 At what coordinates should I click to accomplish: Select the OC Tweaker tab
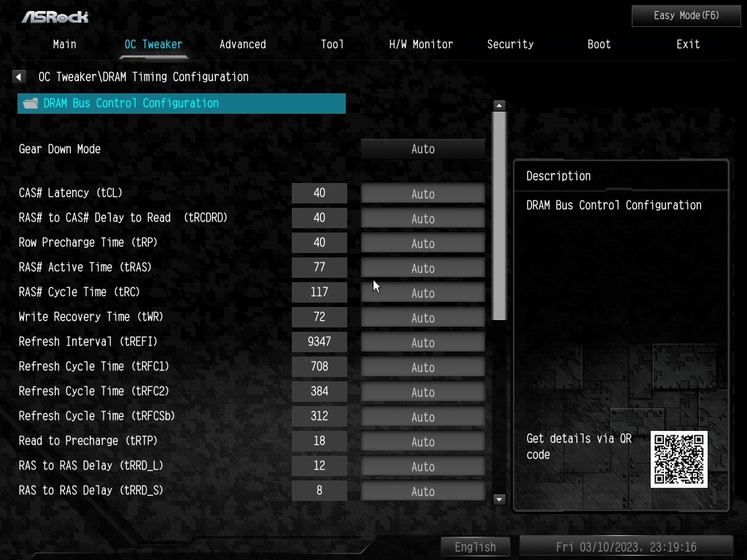point(153,44)
